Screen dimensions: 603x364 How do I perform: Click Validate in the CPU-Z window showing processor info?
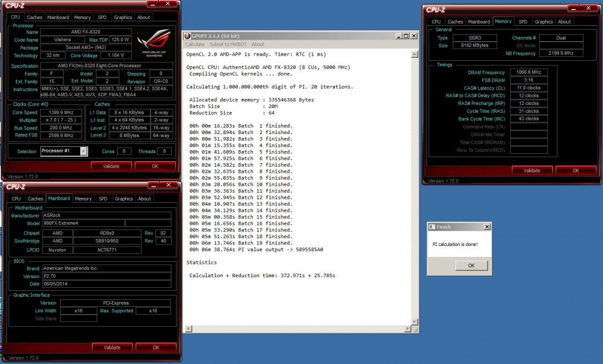111,166
